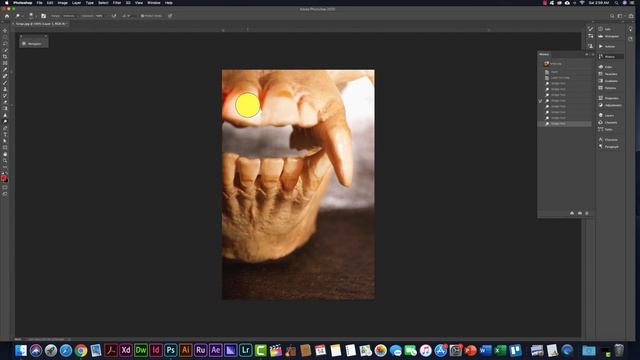
Task: Open Adobe Illustrator from the dock
Action: (x=185, y=350)
